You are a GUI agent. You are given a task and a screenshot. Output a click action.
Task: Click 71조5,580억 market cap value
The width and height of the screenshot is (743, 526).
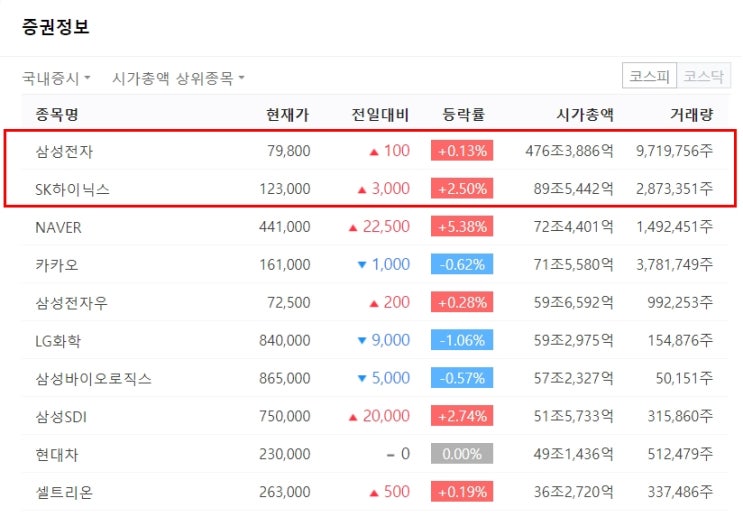click(x=574, y=264)
